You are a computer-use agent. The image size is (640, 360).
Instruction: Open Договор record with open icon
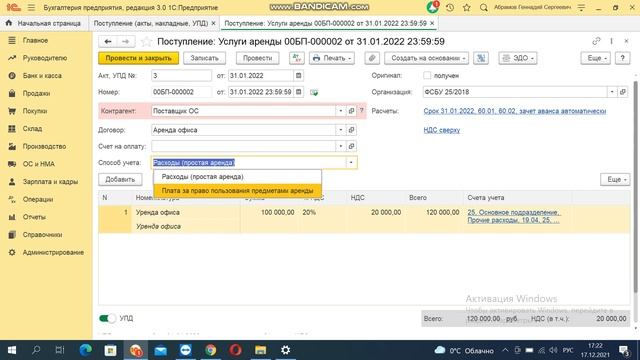[x=351, y=130]
